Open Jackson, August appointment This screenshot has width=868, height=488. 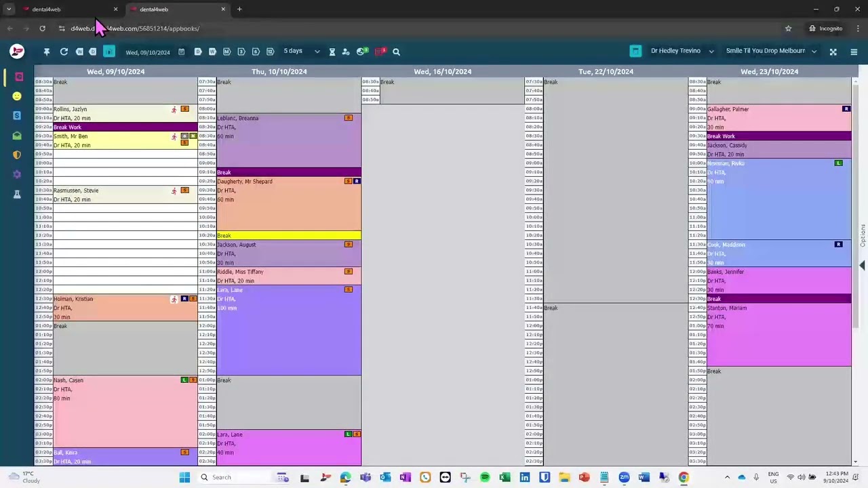(289, 253)
